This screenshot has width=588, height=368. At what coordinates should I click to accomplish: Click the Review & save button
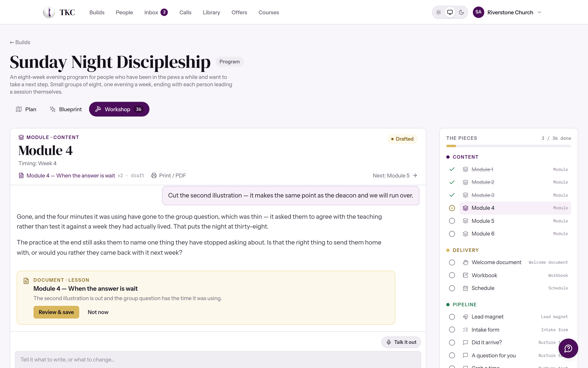(56, 312)
